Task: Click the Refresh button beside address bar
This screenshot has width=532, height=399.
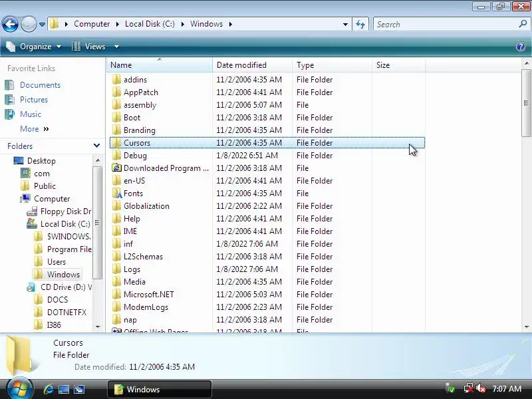Action: coord(360,24)
